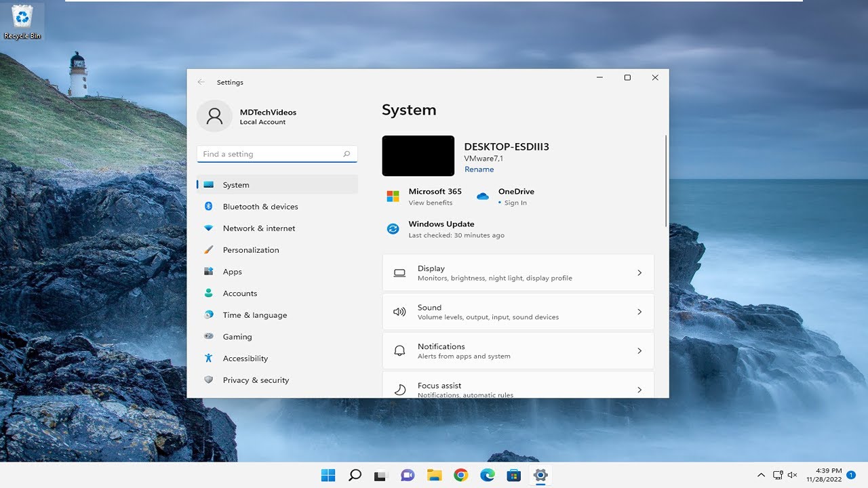Click the MDTechVideos user avatar icon
The width and height of the screenshot is (868, 488).
tap(214, 117)
